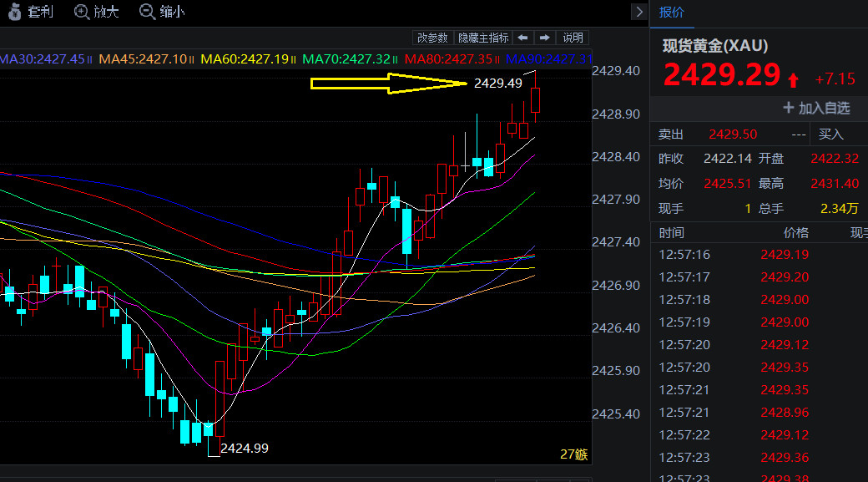Click the left arrow chart navigation button
Viewport: 868px width, 482px height.
click(x=522, y=38)
